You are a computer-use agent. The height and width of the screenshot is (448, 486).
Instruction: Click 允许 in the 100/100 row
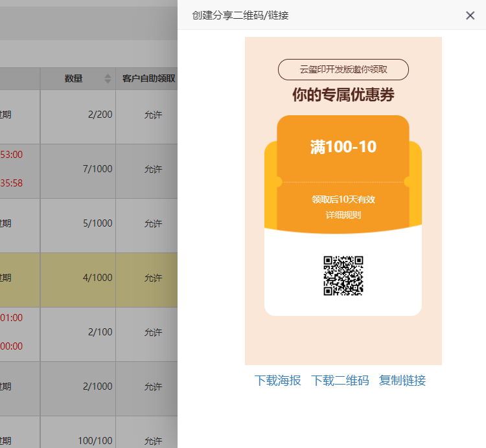pyautogui.click(x=153, y=441)
